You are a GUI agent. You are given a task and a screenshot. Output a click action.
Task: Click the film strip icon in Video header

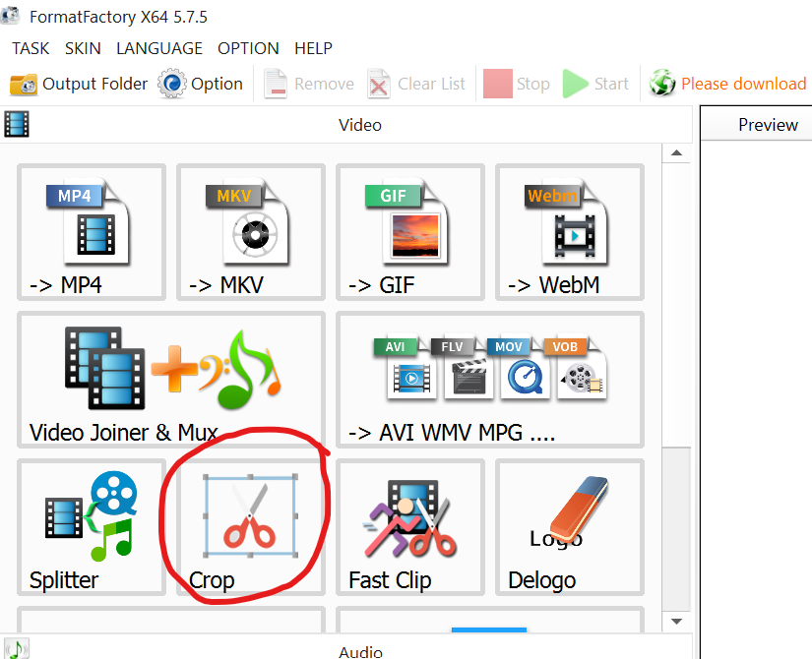click(x=17, y=124)
